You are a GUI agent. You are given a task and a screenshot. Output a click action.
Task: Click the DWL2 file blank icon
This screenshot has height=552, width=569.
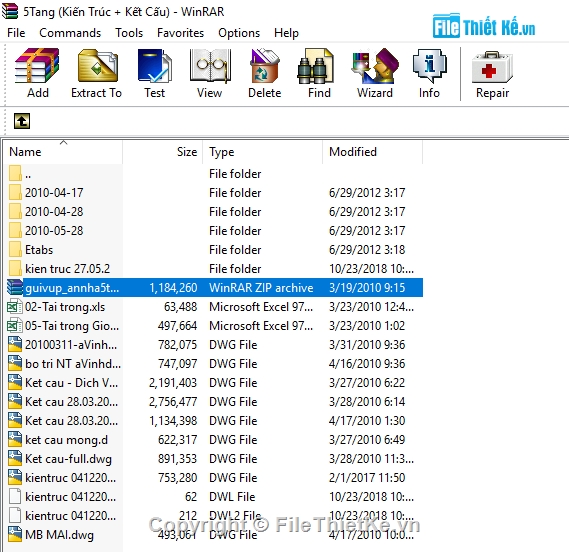click(x=15, y=516)
